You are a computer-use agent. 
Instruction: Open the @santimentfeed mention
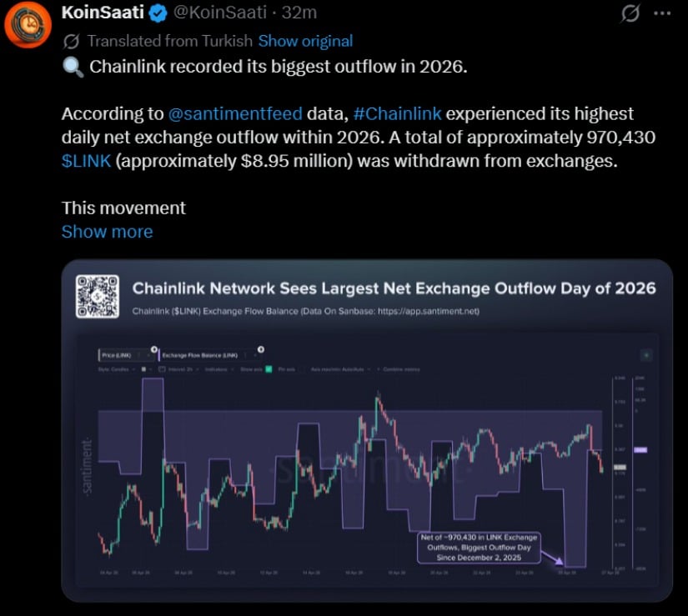click(235, 114)
